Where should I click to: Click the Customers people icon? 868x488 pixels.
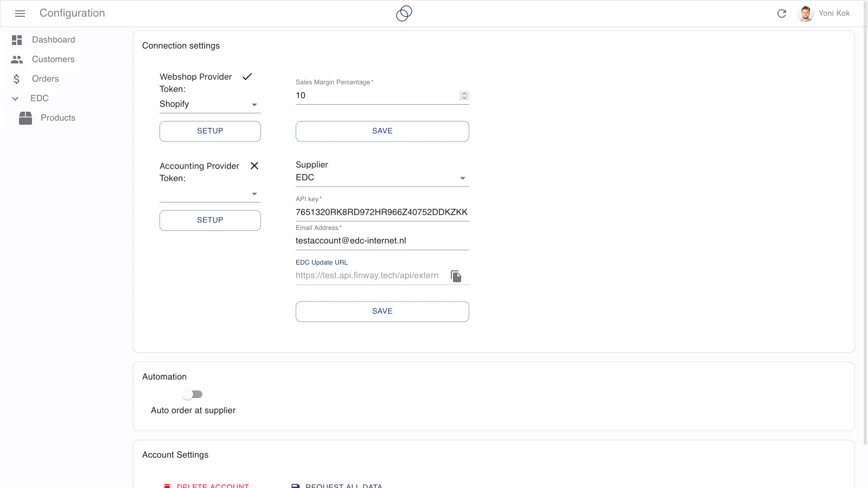[x=17, y=60]
